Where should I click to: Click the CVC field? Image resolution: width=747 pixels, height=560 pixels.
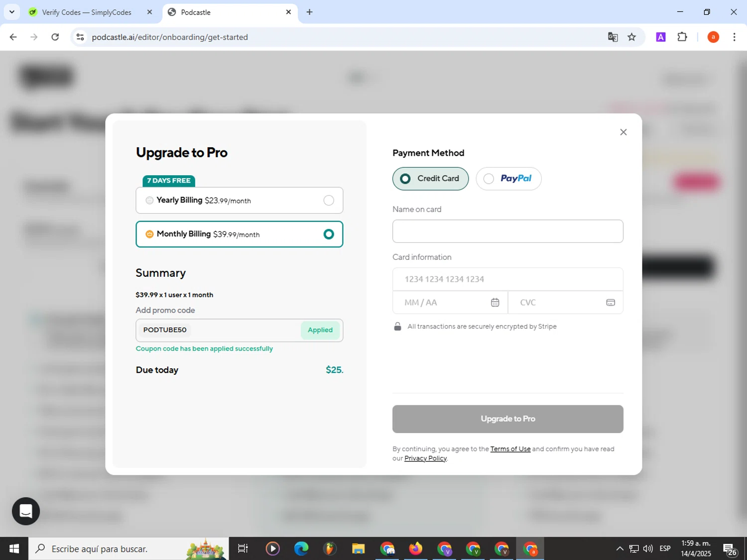(x=566, y=303)
